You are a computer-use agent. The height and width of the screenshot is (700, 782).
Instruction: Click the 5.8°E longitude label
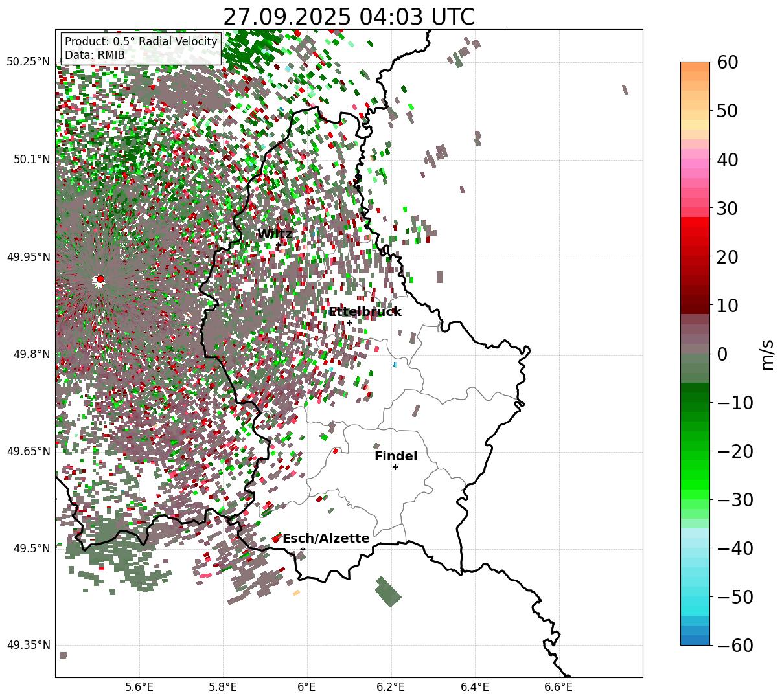(x=223, y=686)
